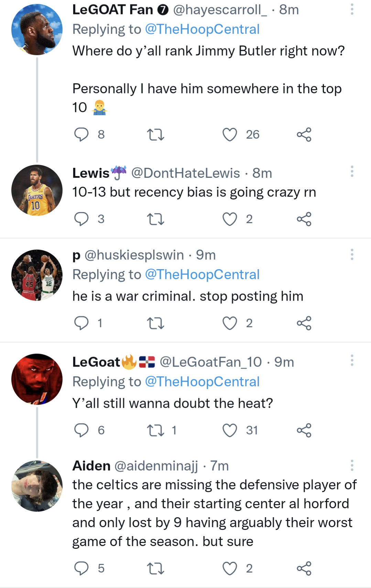Like Lewis's recency bias tweet
The width and height of the screenshot is (371, 588).
point(230,219)
